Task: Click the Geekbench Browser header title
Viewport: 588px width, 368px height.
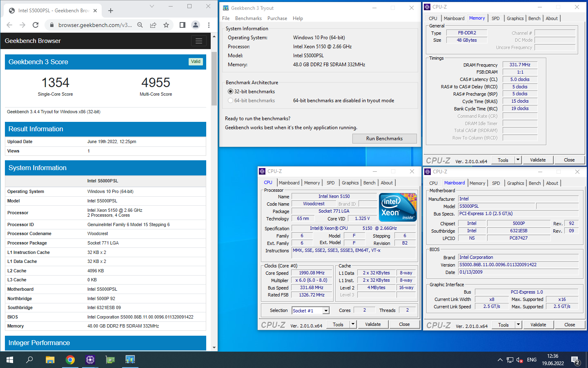Action: [33, 41]
